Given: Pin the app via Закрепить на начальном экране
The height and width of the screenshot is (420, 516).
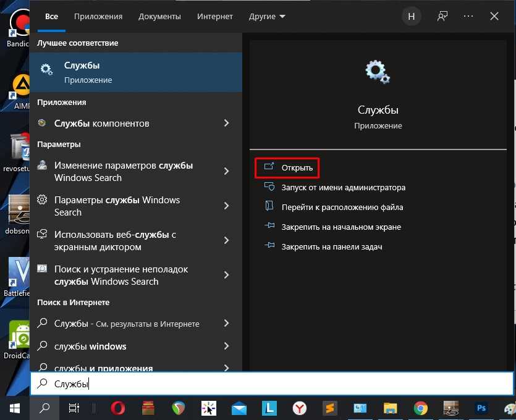Looking at the screenshot, I should [340, 227].
